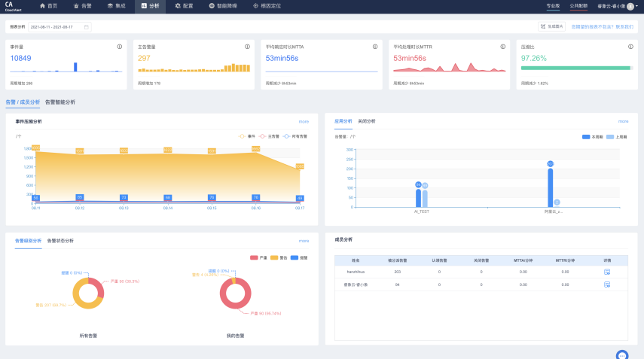Viewport: 644px width, 359px height.
Task: Click more link in application analysis panel
Action: click(x=623, y=121)
